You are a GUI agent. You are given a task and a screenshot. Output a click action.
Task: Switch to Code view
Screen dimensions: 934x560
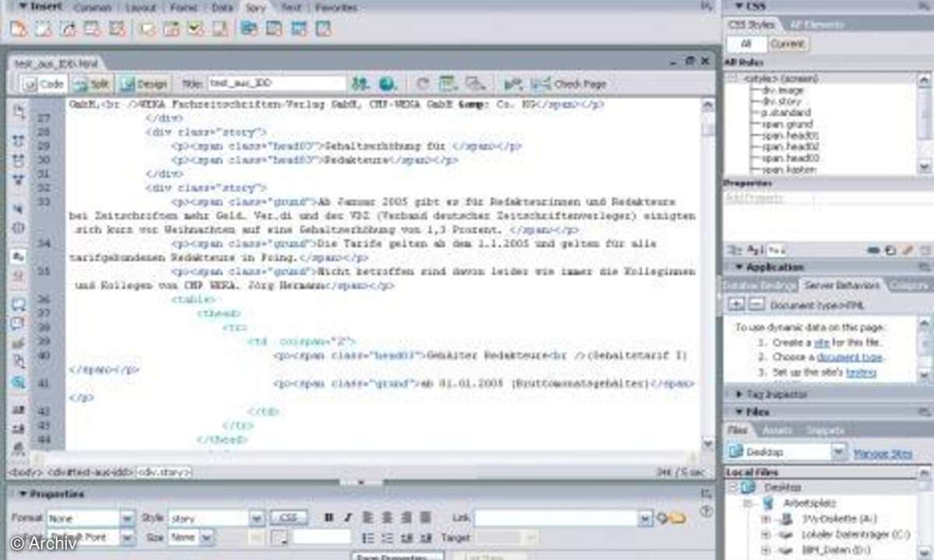[x=44, y=84]
